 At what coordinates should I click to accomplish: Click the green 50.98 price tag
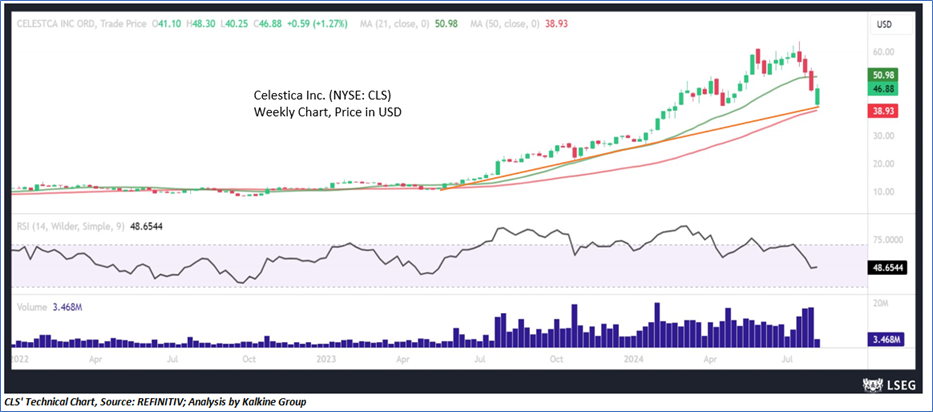(x=885, y=75)
